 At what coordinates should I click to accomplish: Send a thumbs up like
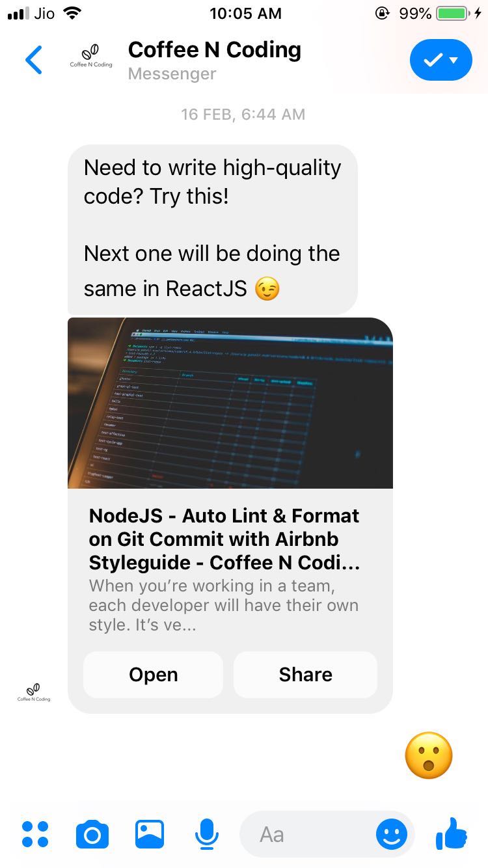pyautogui.click(x=452, y=834)
